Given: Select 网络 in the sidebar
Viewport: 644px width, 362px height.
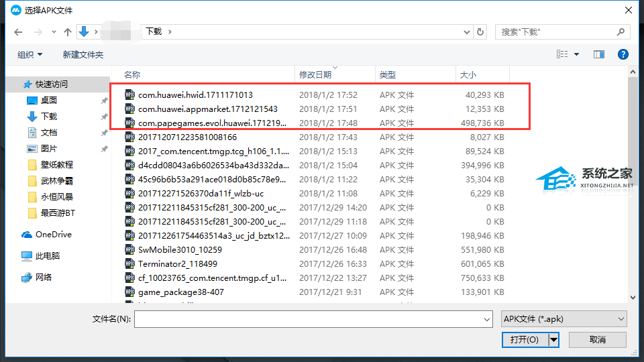Looking at the screenshot, I should coord(44,278).
